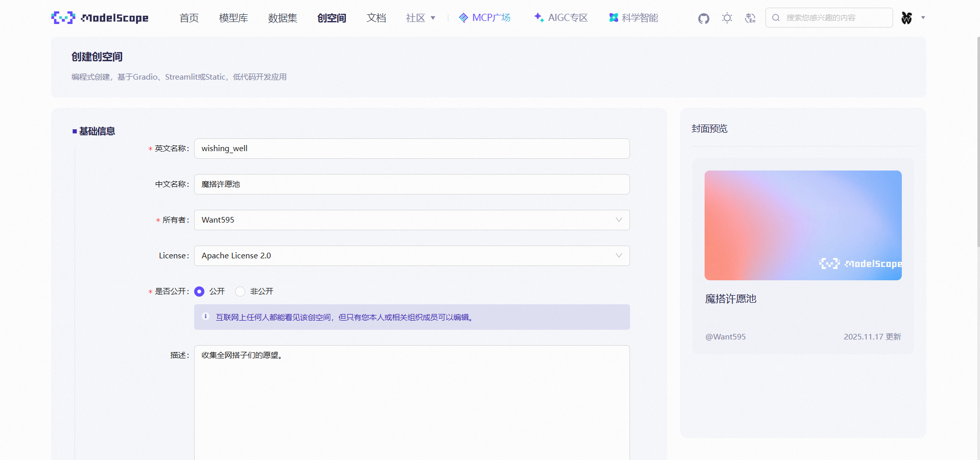Click the 中文名称 field with 魔搭许愿池

(x=412, y=184)
